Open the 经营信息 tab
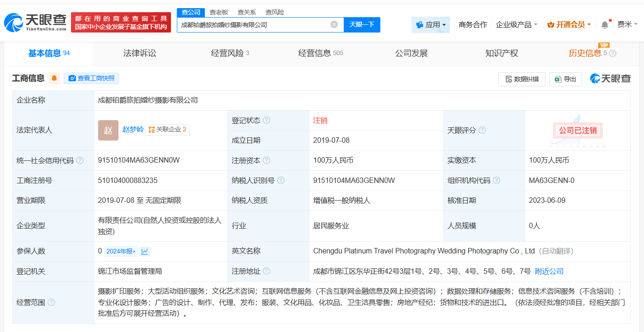Viewport: 644px width, 332px height. point(321,53)
